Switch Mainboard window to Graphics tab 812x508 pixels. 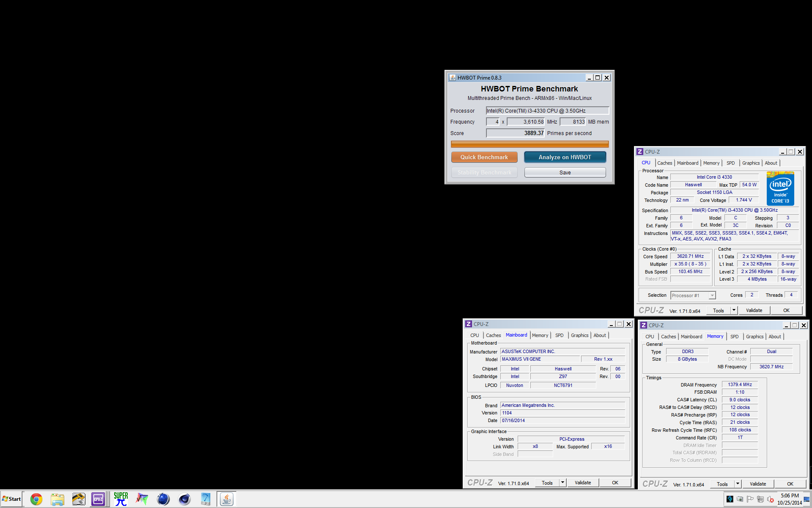coord(579,335)
